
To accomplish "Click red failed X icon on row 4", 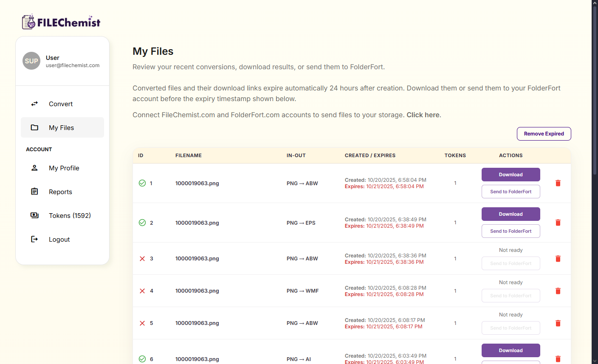I will [x=142, y=291].
